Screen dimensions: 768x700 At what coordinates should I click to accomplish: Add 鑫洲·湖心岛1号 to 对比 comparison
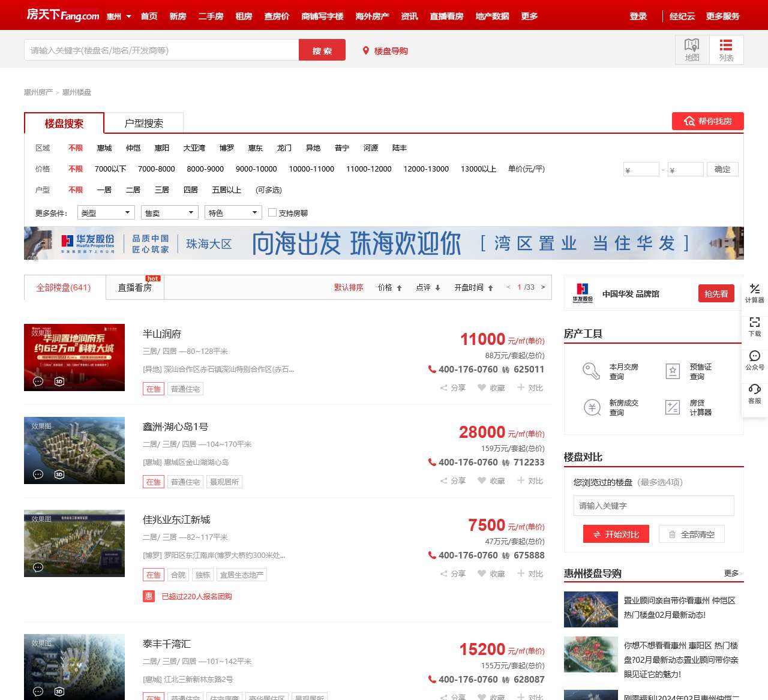click(530, 480)
